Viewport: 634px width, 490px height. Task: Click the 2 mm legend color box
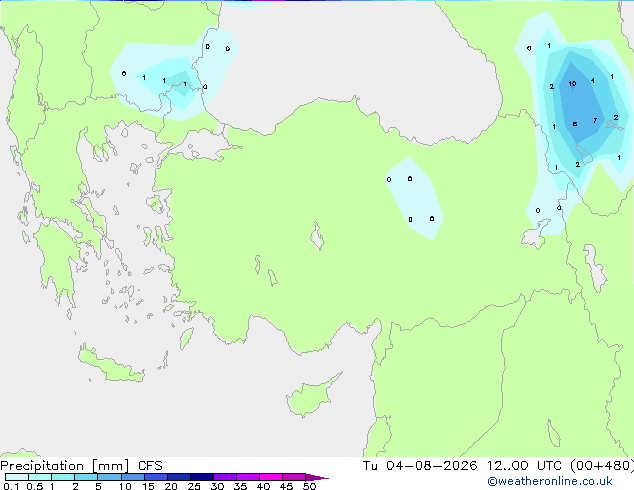point(86,477)
